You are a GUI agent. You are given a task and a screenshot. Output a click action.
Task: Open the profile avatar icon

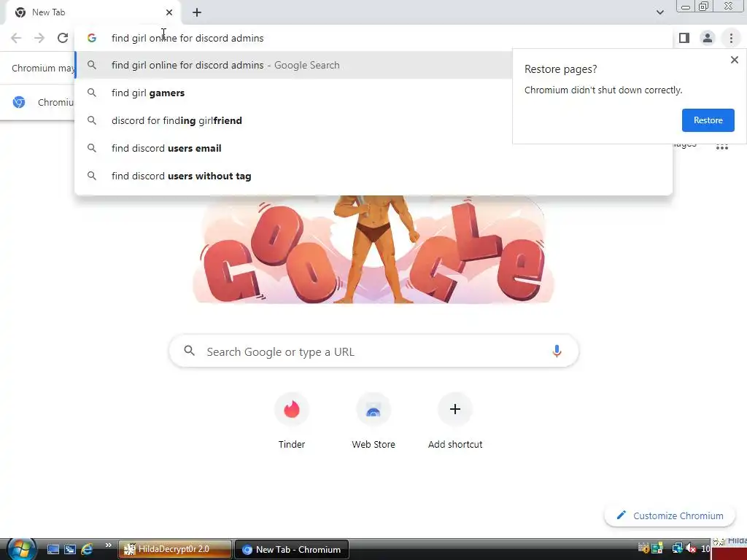tap(708, 38)
